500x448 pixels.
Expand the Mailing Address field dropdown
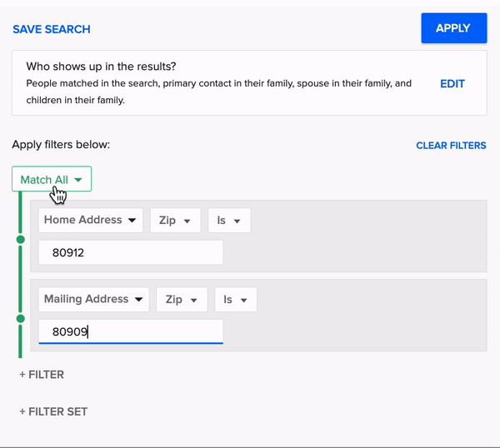click(93, 299)
